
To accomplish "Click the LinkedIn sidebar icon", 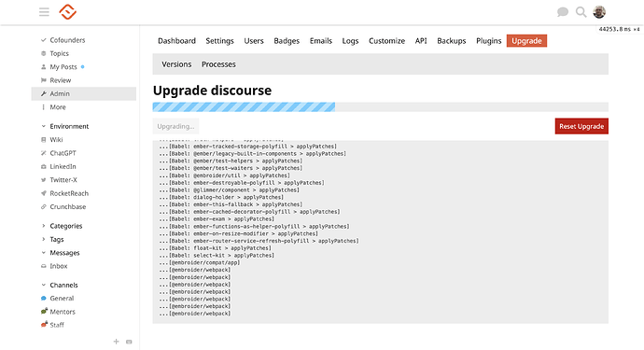I will coord(44,166).
